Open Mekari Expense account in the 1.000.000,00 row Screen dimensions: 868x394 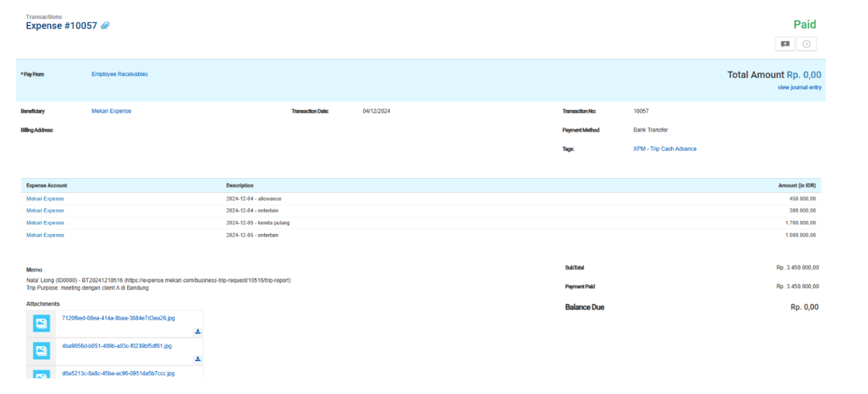tap(45, 235)
